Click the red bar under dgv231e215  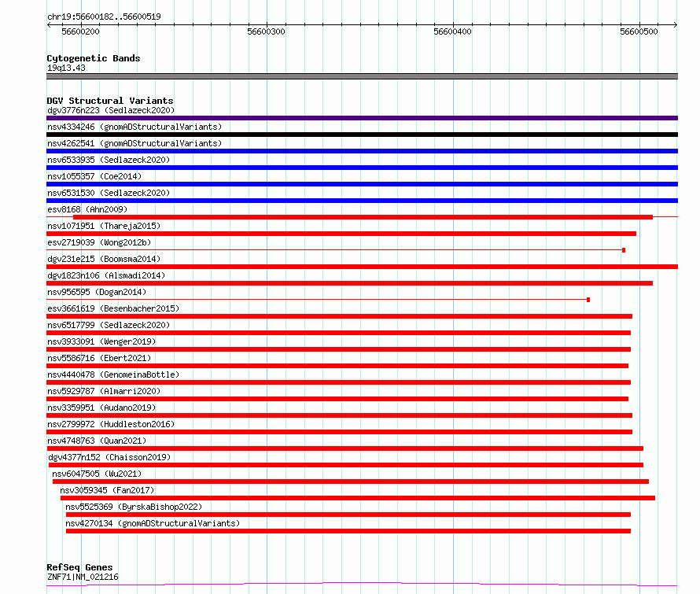tap(362, 267)
